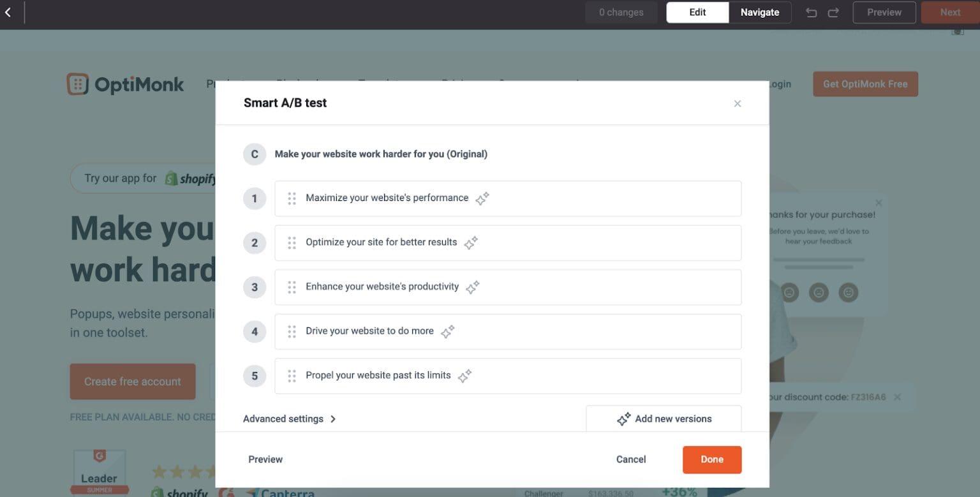Click the AI rewrite icon next to "Drive your website to do more"

pos(447,332)
